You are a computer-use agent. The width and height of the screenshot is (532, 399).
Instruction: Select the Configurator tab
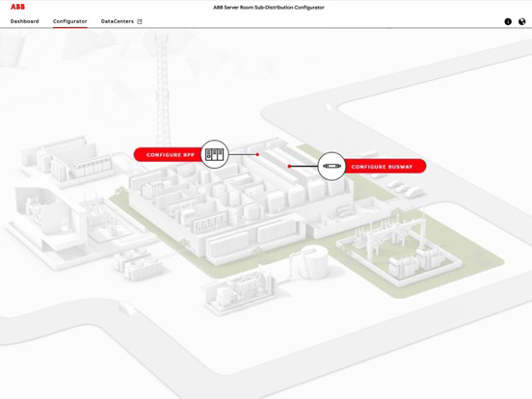click(70, 21)
